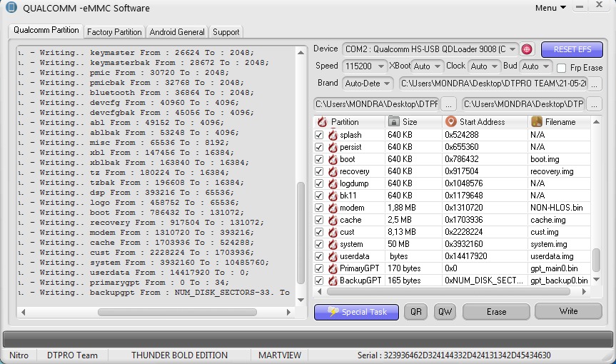Viewport: 616px width, 364px height.
Task: Open the Menu dropdown in title bar
Action: tap(550, 8)
